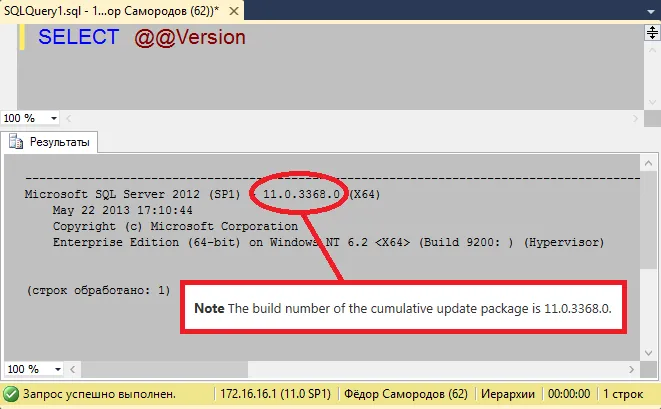Click the 11.0.3368.0 version in results
661x409 pixels.
[x=301, y=194]
